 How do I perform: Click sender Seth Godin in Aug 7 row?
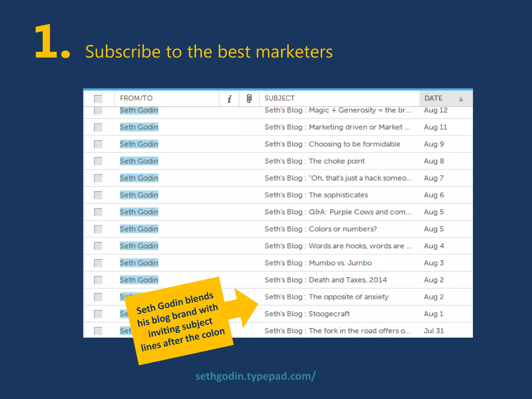(139, 178)
